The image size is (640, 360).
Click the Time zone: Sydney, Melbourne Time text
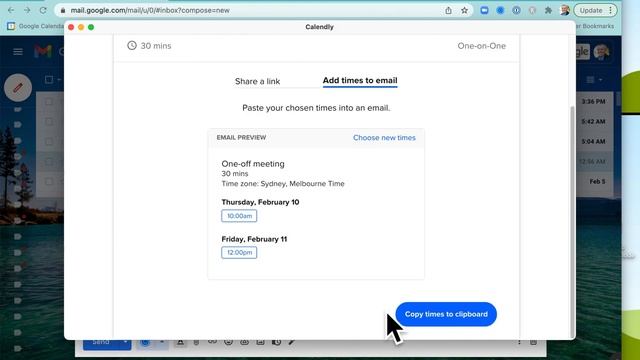pos(283,184)
